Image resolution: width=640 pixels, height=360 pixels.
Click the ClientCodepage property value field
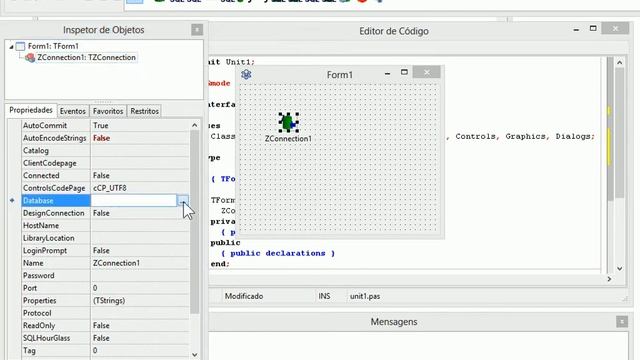pos(140,163)
